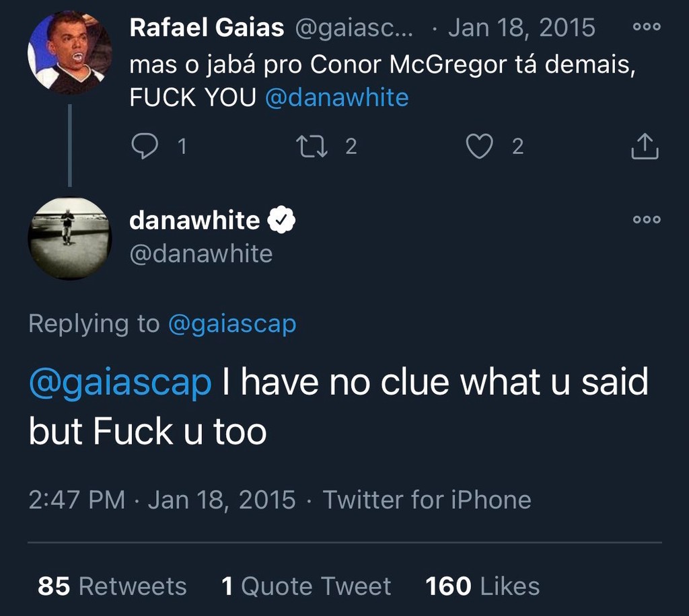Click the Rafael Gaias display name
The image size is (689, 616).
point(207,28)
